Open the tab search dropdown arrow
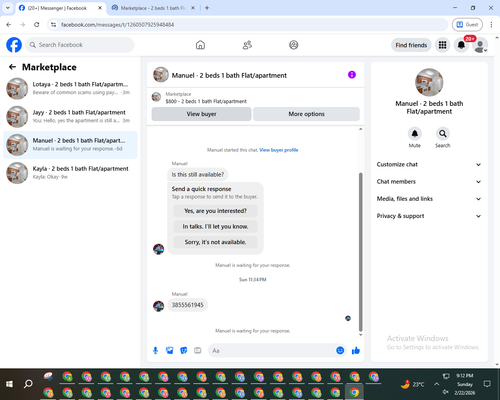 pos(8,8)
